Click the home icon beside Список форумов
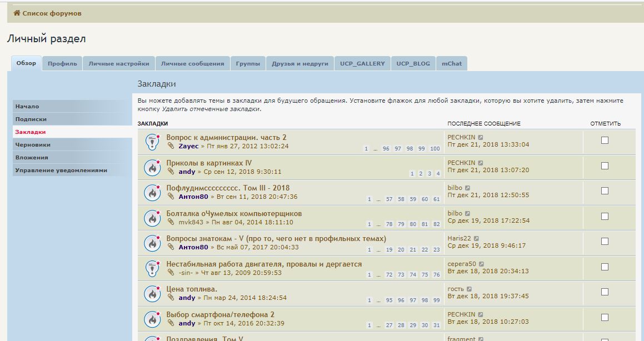This screenshot has width=644, height=341. [17, 13]
